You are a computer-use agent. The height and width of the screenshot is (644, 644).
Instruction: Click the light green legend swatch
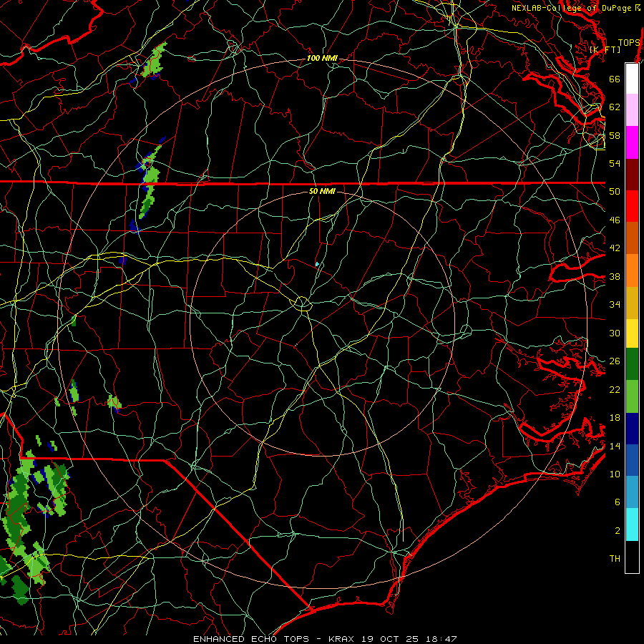[x=632, y=396]
